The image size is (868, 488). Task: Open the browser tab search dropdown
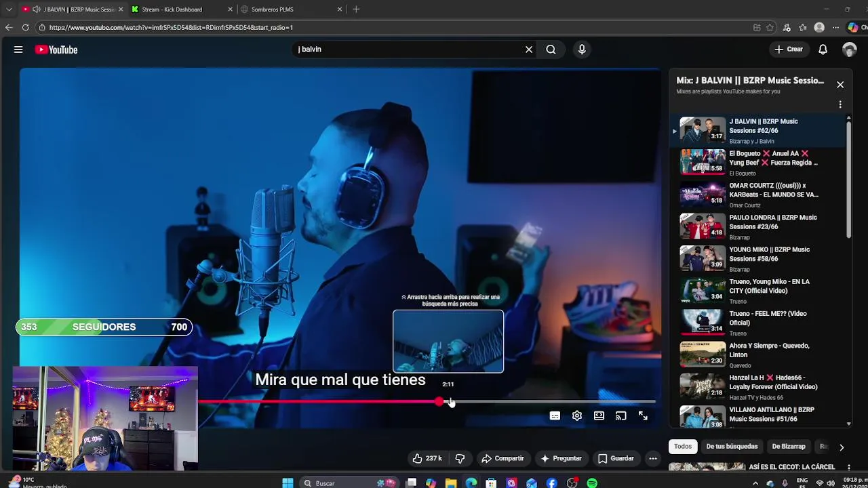click(9, 9)
